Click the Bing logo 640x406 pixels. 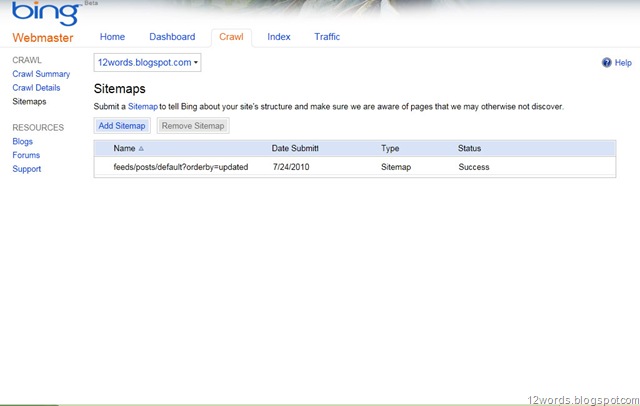(x=46, y=13)
